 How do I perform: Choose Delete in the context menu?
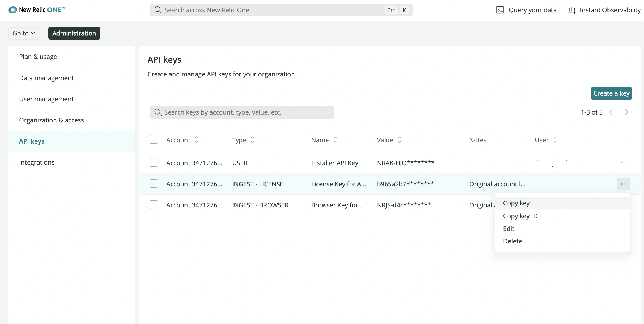(x=562, y=241)
